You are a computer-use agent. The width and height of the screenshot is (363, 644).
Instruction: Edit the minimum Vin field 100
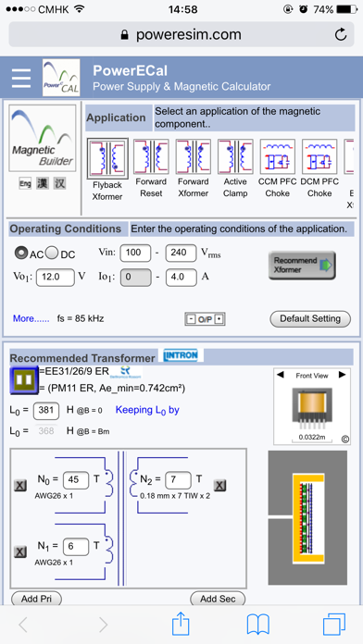coord(135,253)
